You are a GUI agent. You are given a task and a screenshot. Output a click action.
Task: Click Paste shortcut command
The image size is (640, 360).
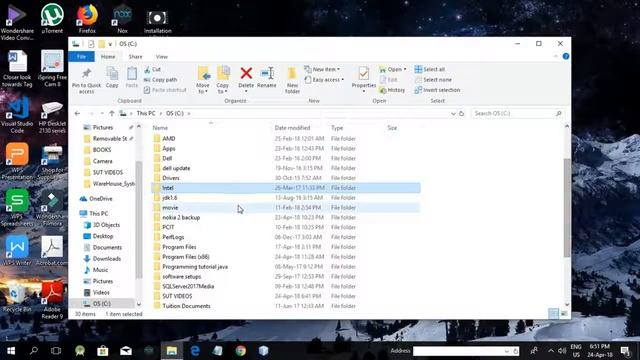point(165,90)
